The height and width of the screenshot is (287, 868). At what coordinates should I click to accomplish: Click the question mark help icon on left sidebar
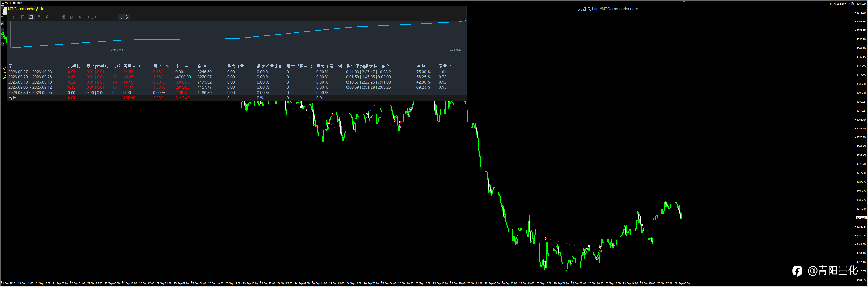click(2, 30)
